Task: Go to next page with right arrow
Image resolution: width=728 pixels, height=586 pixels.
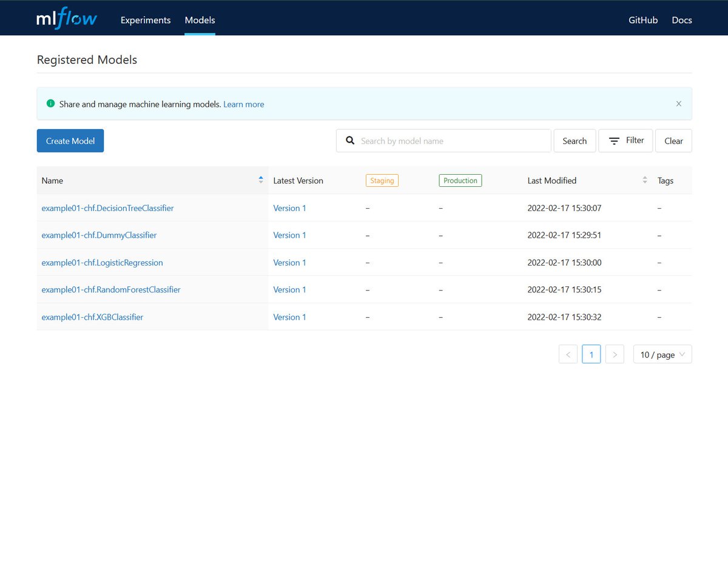Action: coord(614,354)
